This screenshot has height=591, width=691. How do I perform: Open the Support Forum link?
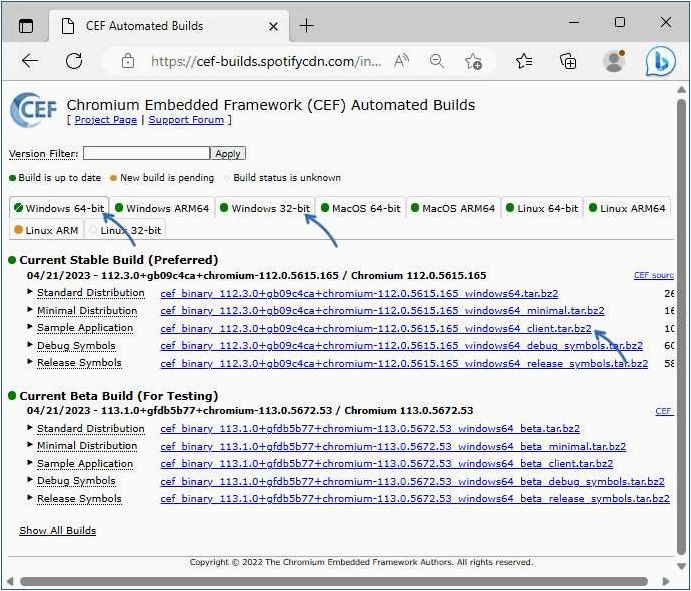coord(186,120)
